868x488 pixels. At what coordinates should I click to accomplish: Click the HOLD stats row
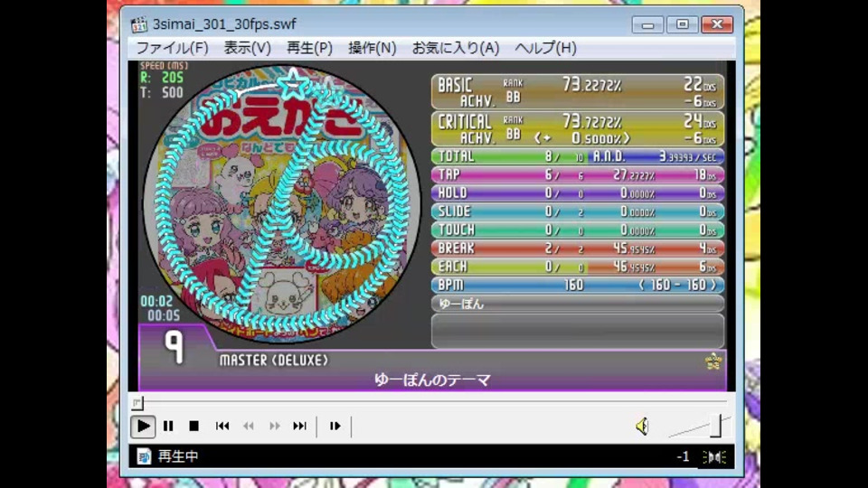[x=578, y=193]
